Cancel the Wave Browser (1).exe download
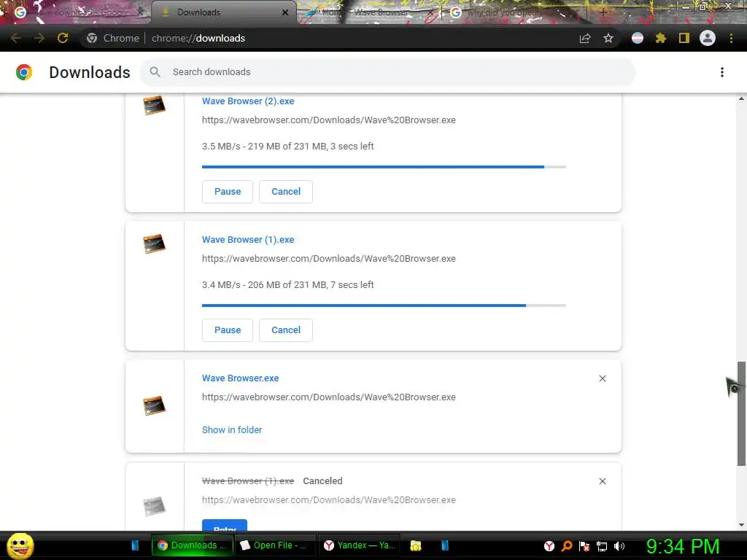The image size is (747, 560). click(286, 330)
